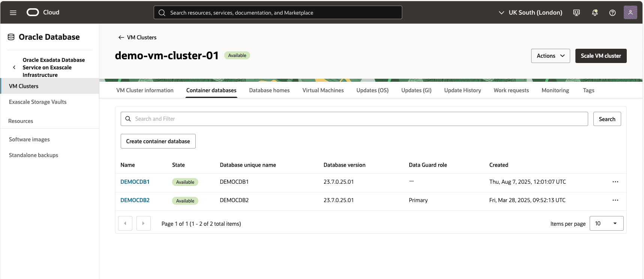
Task: Open the Cloud Shell developer tools icon
Action: coord(577,13)
